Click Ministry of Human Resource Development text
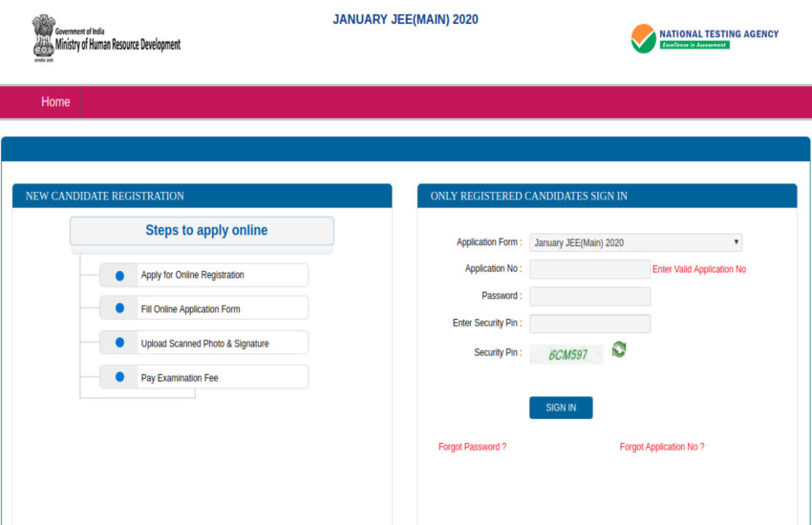This screenshot has width=812, height=525. (x=118, y=45)
